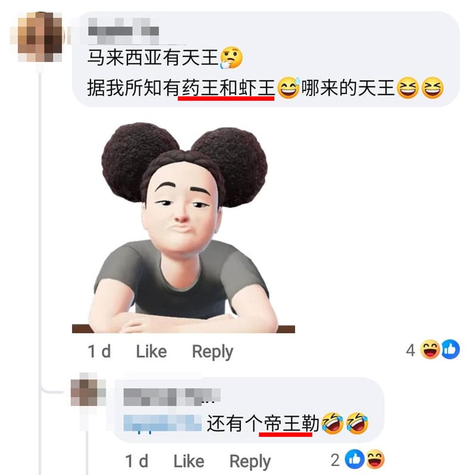Open the reaction count 2 on the reply

click(x=335, y=460)
